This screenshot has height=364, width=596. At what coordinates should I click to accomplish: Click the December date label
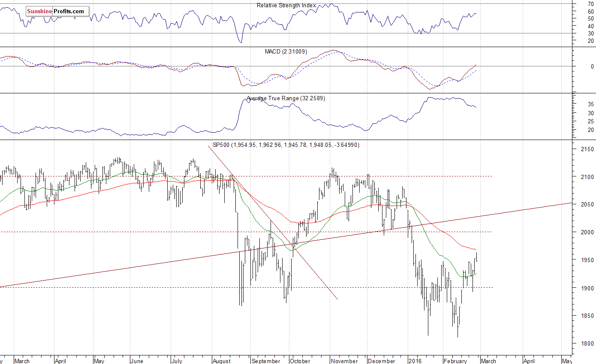click(x=382, y=361)
